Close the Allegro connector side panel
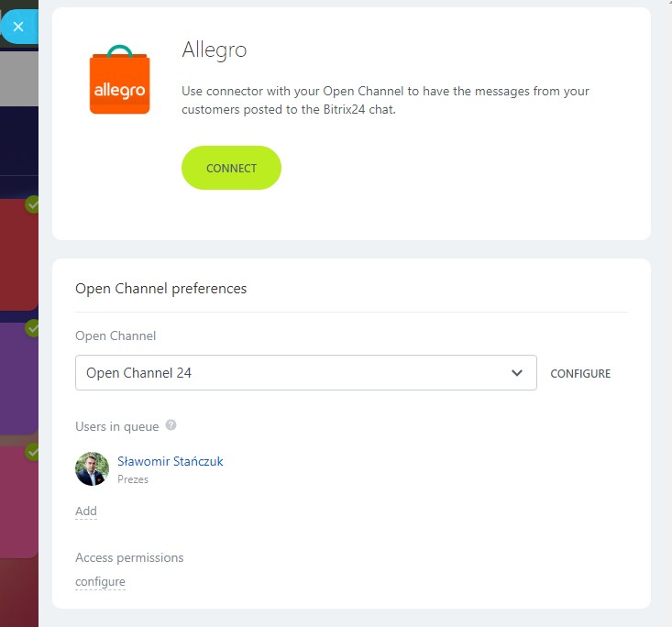This screenshot has height=627, width=672. point(18,27)
